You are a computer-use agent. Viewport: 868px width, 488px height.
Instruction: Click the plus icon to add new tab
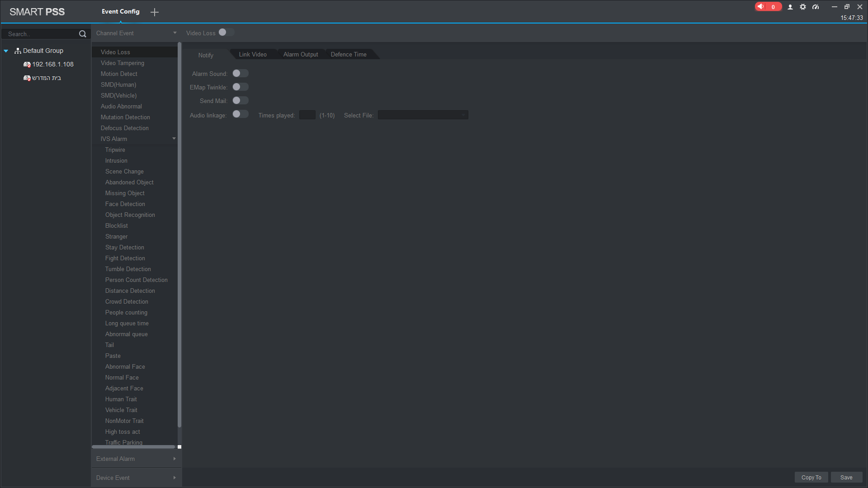click(155, 12)
